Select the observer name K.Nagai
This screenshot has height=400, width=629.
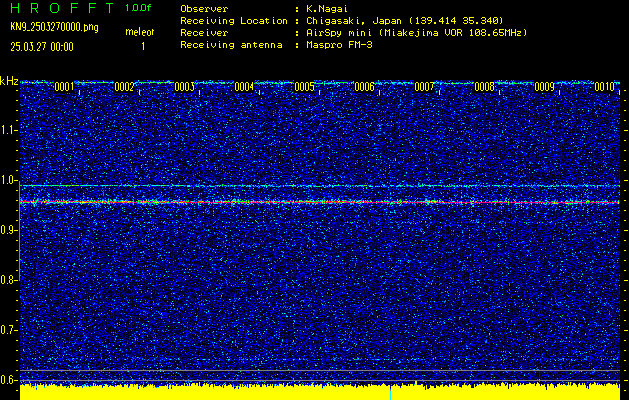click(x=329, y=9)
